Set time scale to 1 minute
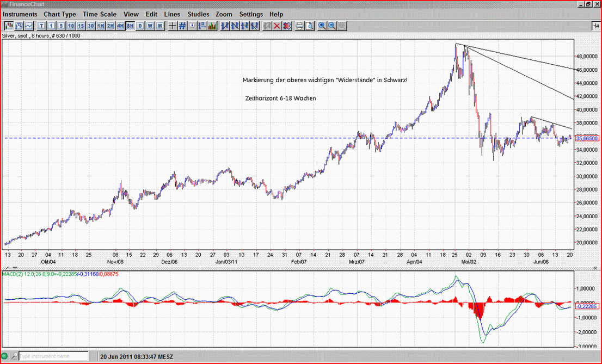The height and width of the screenshot is (364, 602). tap(52, 26)
